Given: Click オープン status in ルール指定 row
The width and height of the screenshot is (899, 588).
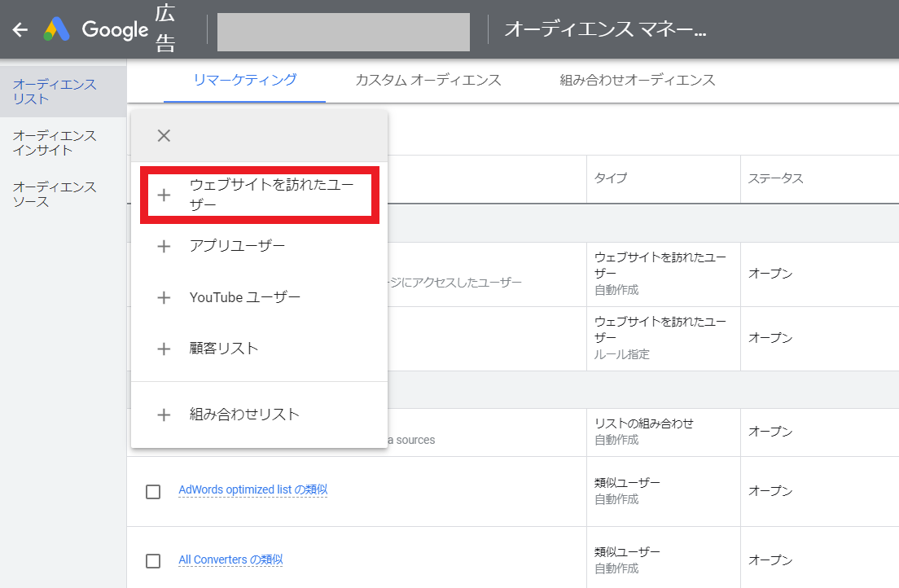Looking at the screenshot, I should pos(770,338).
